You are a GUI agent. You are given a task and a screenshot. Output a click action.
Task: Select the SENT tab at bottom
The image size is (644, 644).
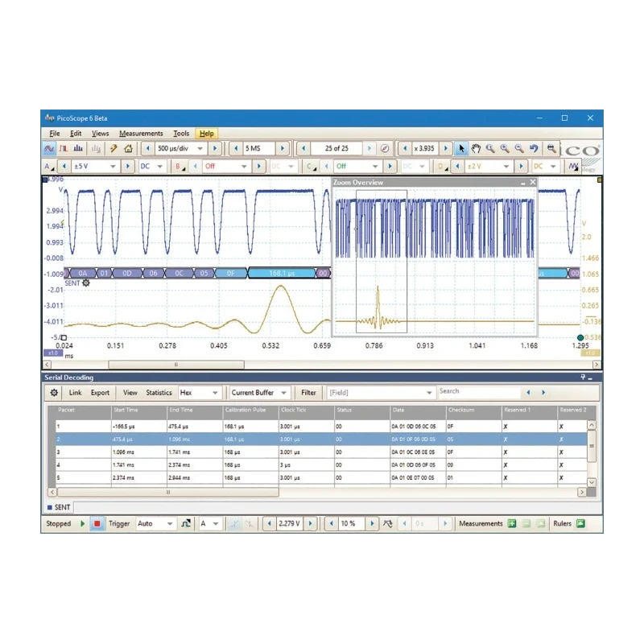[59, 507]
